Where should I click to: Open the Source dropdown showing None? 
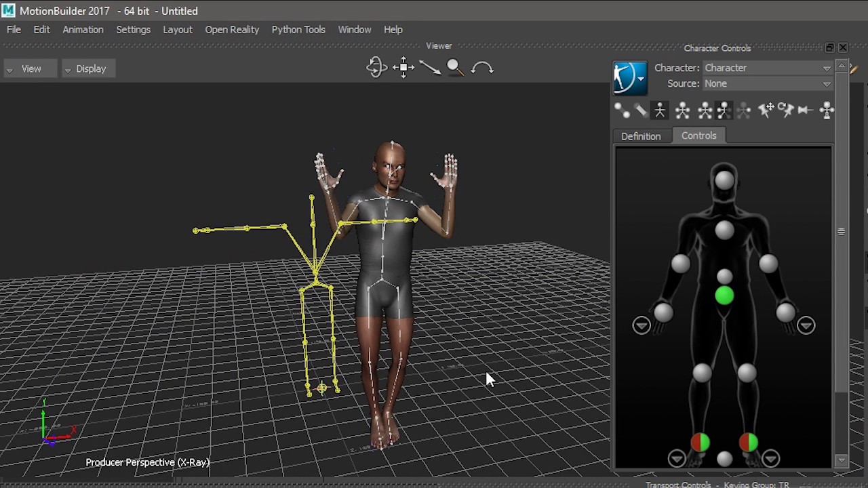767,83
